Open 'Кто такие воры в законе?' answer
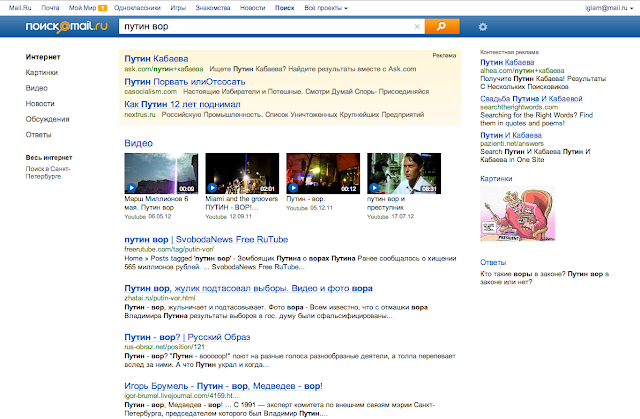 (544, 278)
